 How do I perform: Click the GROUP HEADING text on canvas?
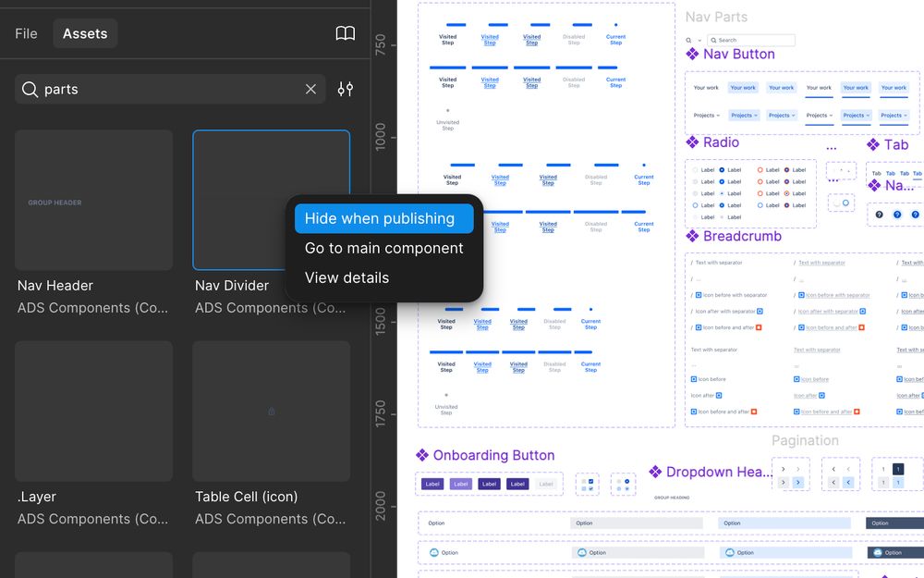click(x=672, y=498)
